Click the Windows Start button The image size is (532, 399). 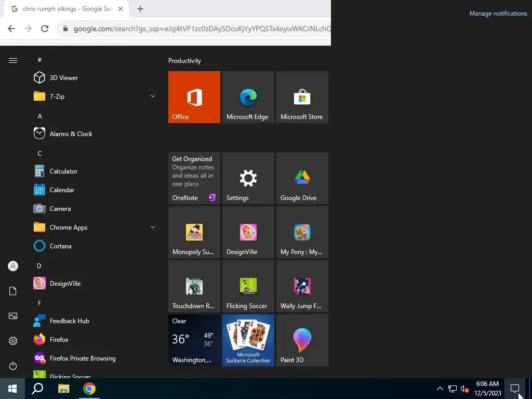click(x=12, y=389)
